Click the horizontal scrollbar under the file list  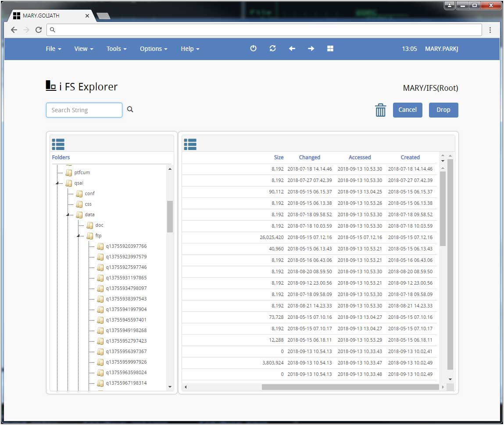350,387
